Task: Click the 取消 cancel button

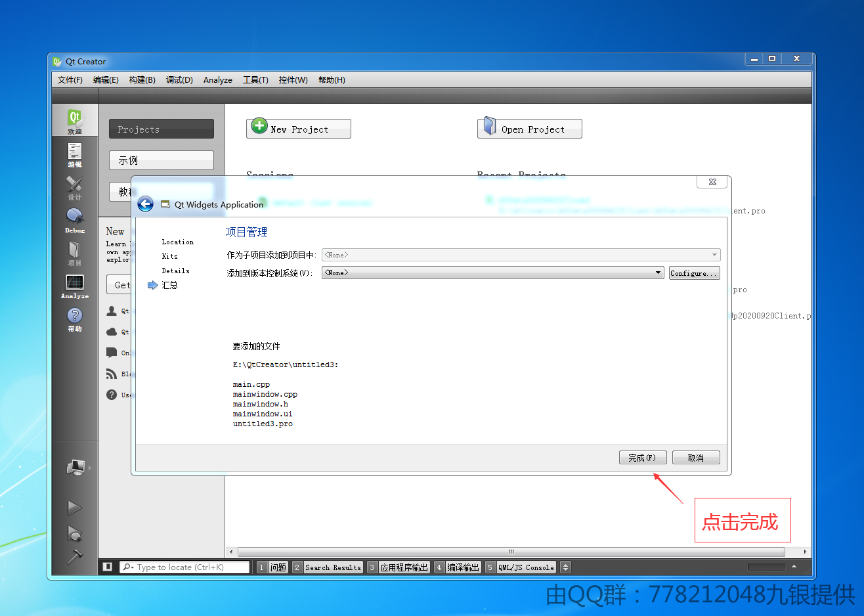Action: [x=696, y=458]
